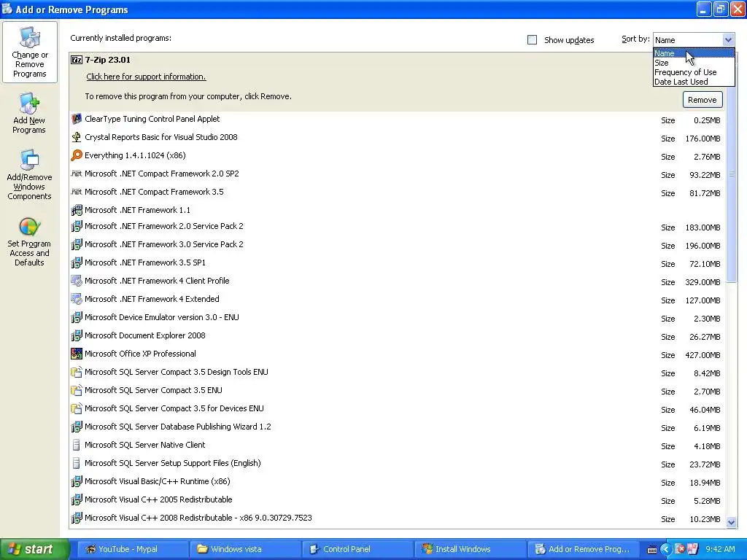Click the 329.00MB size value
The width and height of the screenshot is (747, 560).
(x=703, y=282)
